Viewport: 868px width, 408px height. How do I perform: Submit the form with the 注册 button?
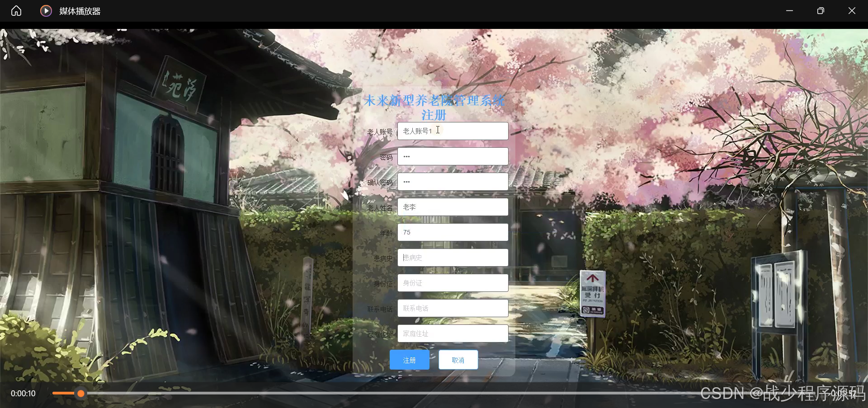[x=410, y=360]
